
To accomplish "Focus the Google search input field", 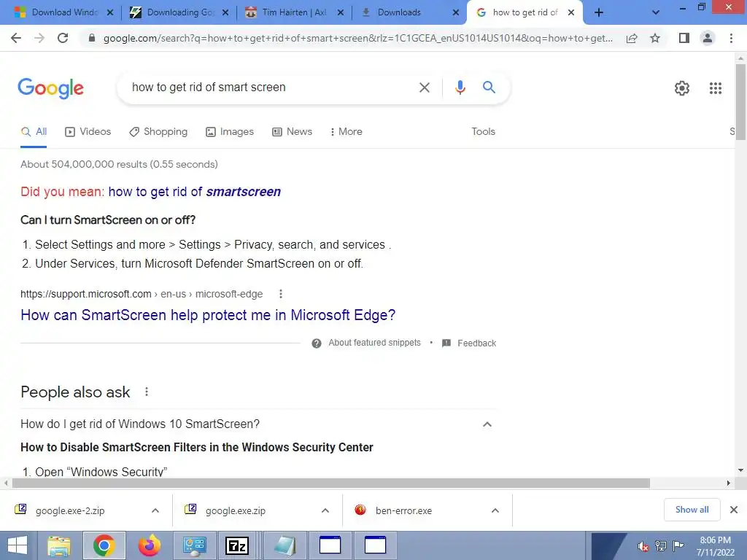I will point(269,87).
